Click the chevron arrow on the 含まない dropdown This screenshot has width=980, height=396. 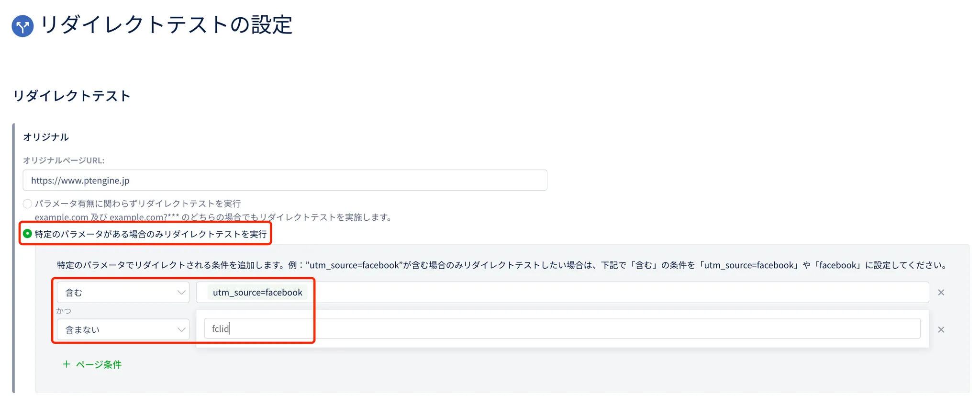(181, 330)
